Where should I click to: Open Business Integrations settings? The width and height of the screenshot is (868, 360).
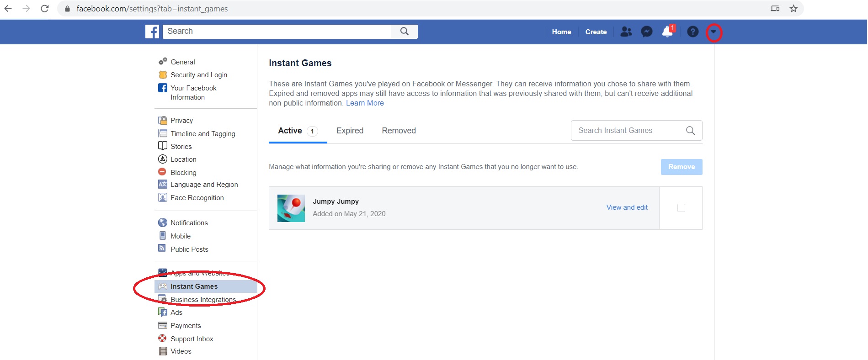tap(203, 299)
